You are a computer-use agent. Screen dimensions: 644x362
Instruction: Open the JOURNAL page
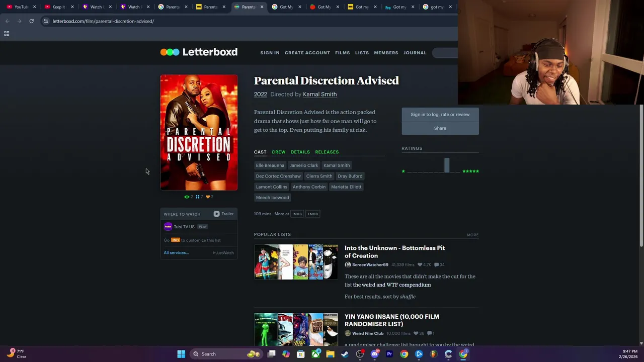[415, 53]
